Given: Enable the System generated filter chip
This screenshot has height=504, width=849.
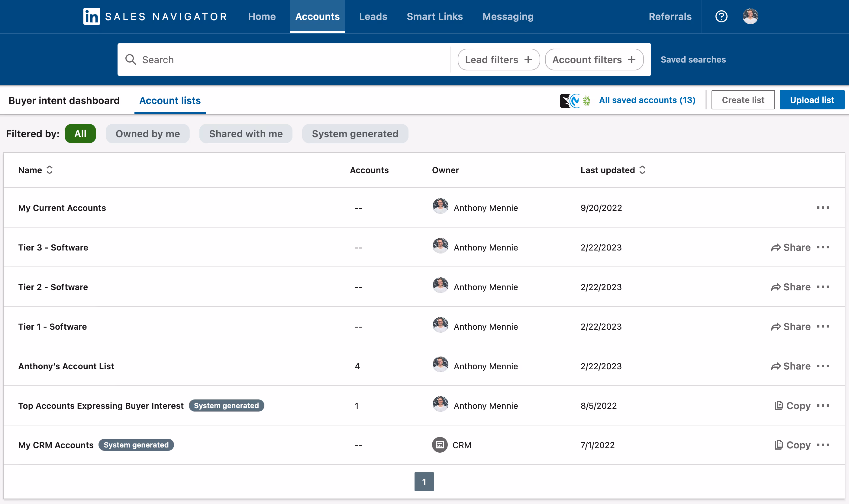Looking at the screenshot, I should 355,134.
